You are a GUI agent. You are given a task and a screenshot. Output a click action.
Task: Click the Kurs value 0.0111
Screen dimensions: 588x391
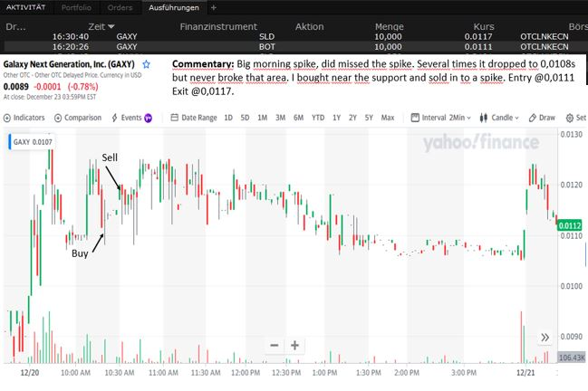pyautogui.click(x=478, y=47)
